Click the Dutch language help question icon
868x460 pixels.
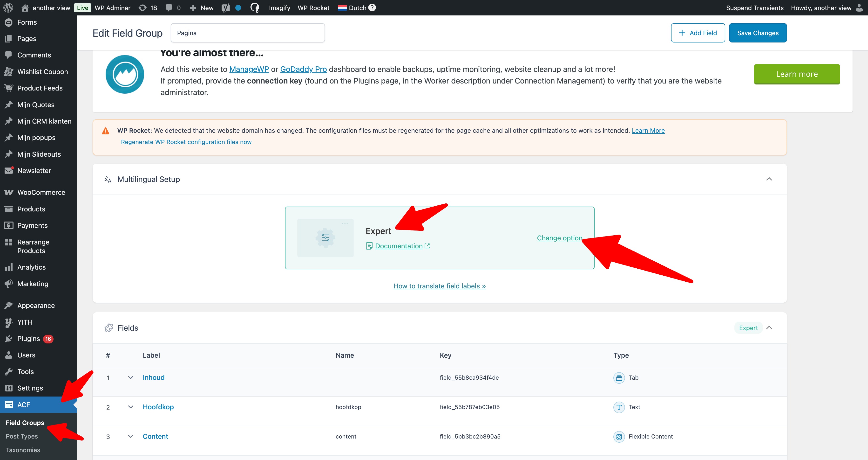[372, 7]
